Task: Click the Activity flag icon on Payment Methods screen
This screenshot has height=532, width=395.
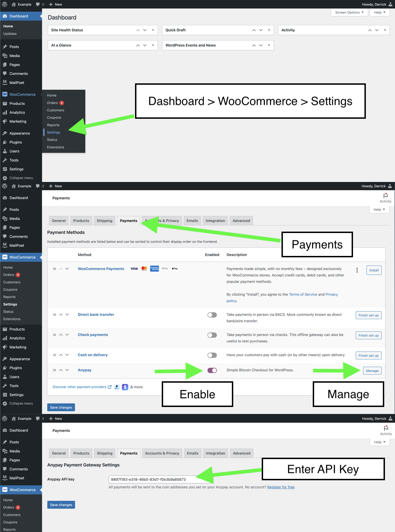Action: point(385,196)
